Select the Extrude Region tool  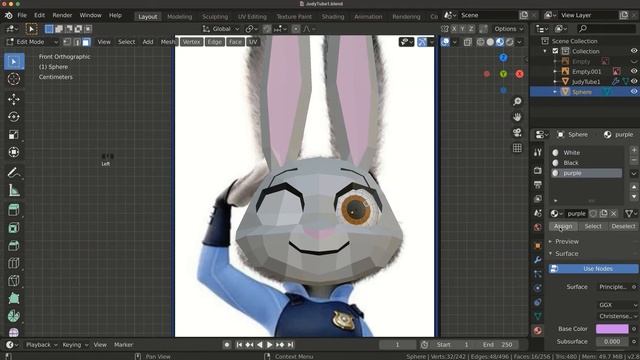coord(14,210)
